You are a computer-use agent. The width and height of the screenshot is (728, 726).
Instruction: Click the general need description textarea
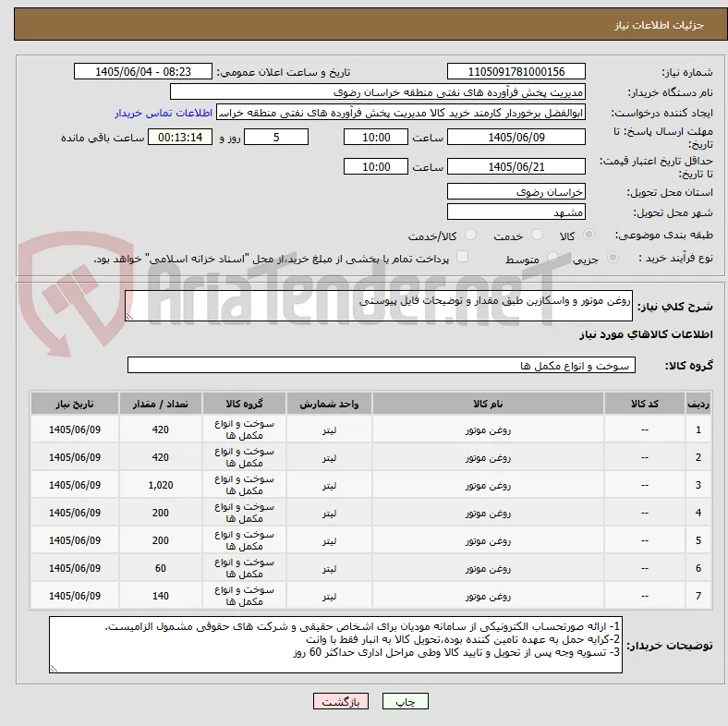(379, 306)
